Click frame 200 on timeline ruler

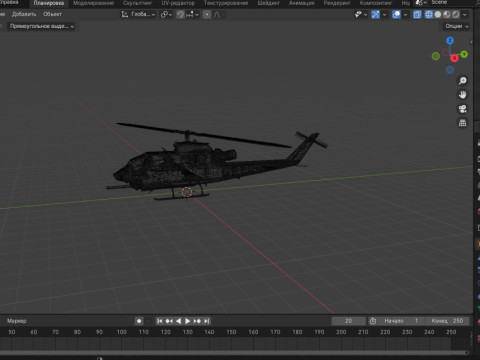[341, 332]
